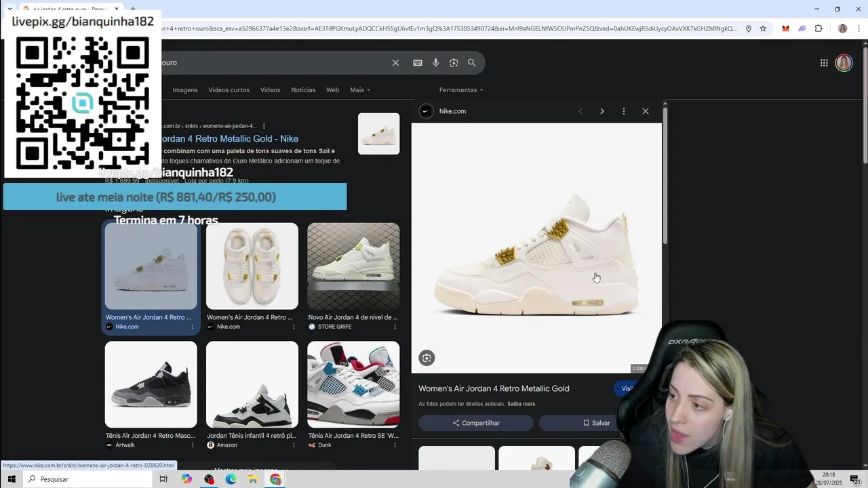Open Novo Air Jordan 4 de nível thumbnail
Screen dimensions: 868x488
(x=353, y=266)
